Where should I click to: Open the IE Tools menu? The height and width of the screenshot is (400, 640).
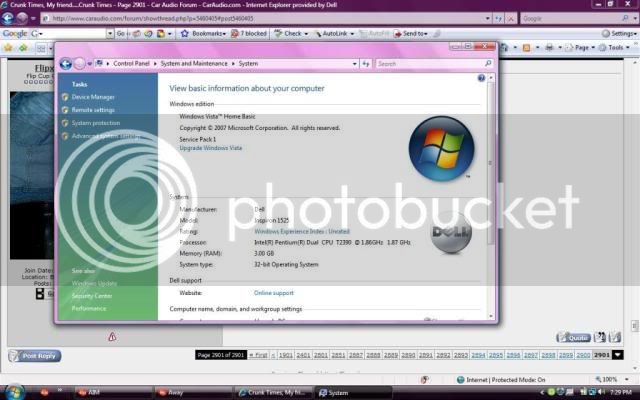click(615, 48)
